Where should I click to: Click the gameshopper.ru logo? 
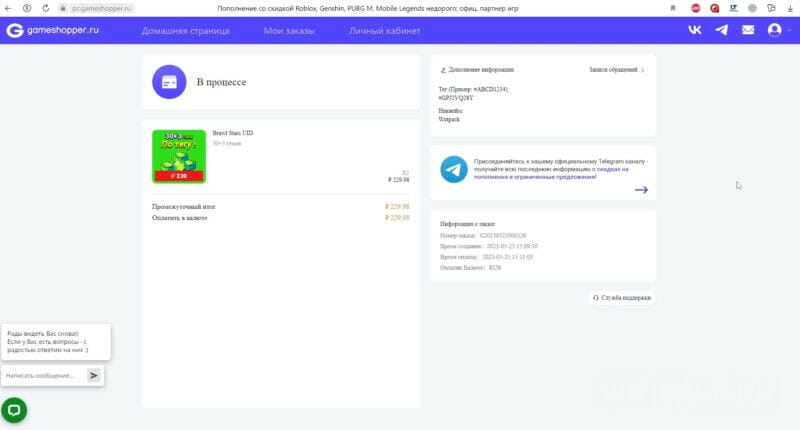(53, 30)
